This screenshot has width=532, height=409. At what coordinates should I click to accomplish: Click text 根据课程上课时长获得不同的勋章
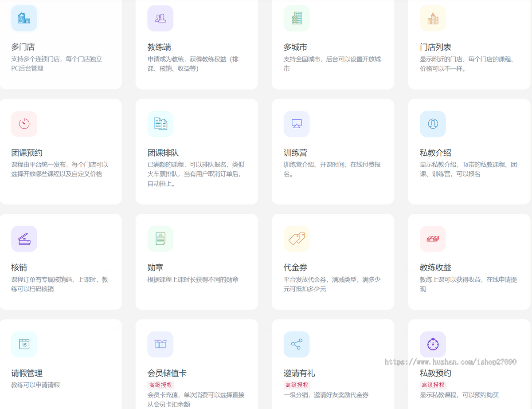tap(193, 279)
